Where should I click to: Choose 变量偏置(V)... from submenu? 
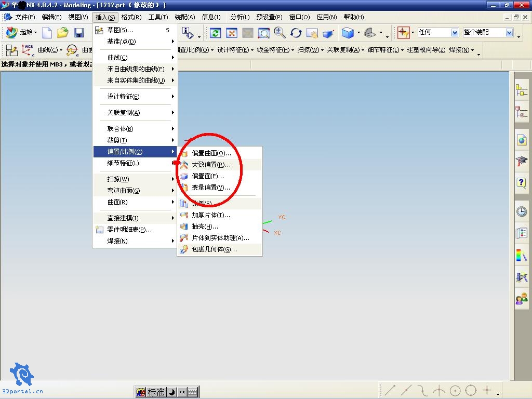click(220, 187)
